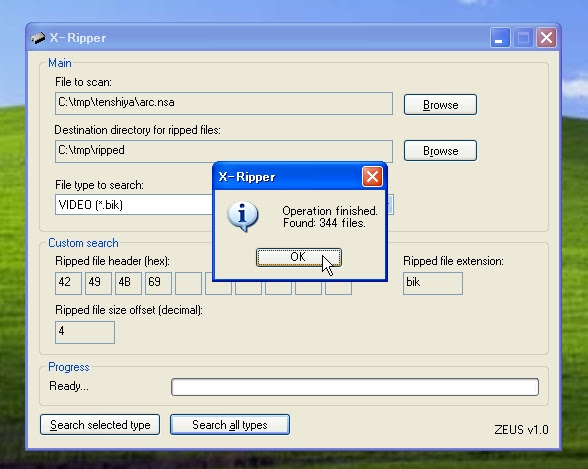588x469 pixels.
Task: Click Search all types button
Action: pyautogui.click(x=230, y=425)
